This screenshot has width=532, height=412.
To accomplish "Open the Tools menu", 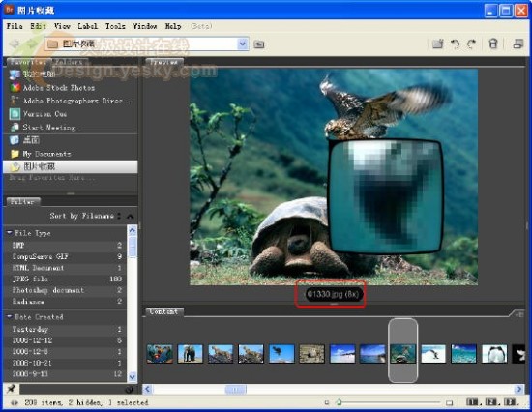I will pyautogui.click(x=115, y=26).
